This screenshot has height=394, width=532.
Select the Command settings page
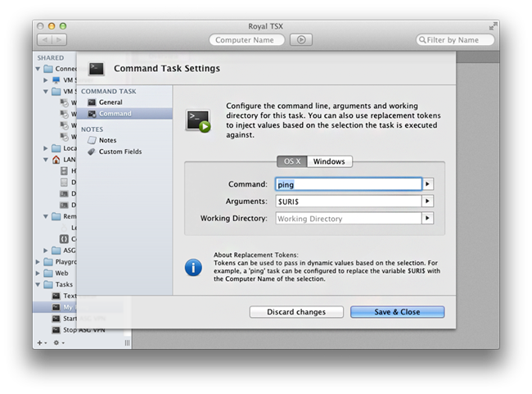pyautogui.click(x=124, y=113)
